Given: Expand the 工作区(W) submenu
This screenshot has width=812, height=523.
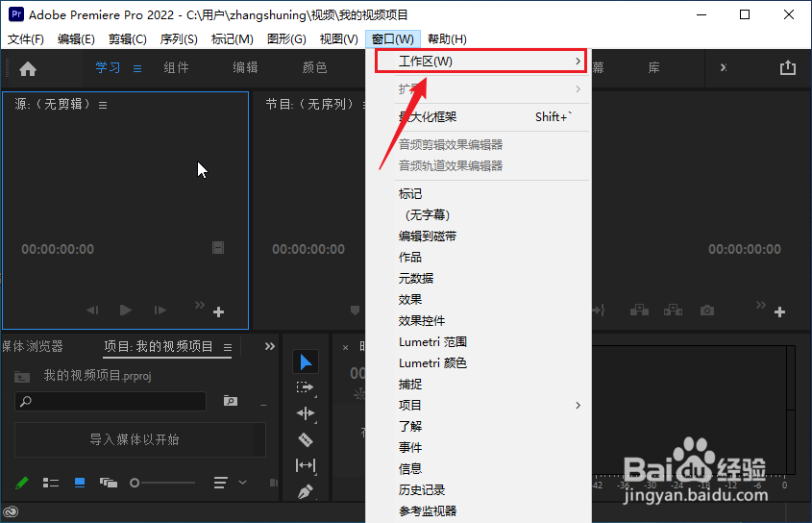Looking at the screenshot, I should [480, 62].
